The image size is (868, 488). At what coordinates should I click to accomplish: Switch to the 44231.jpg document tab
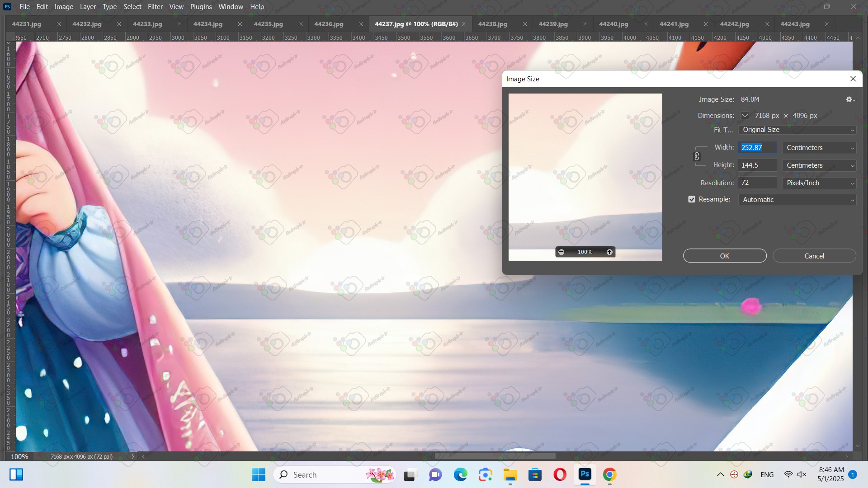tap(27, 24)
